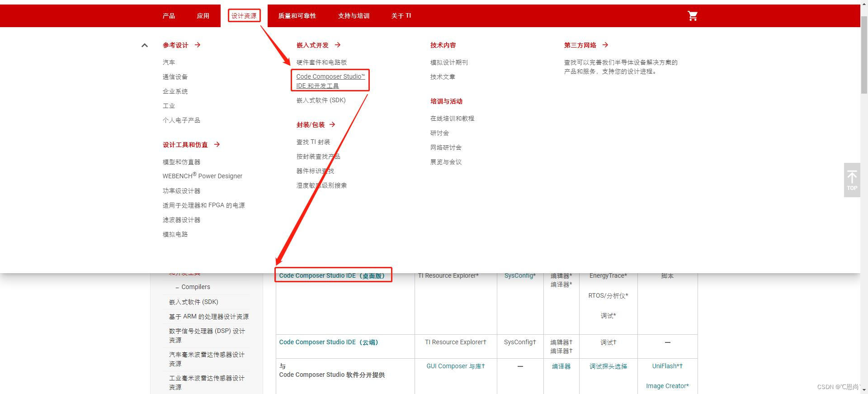Viewport: 868px width, 394px height.
Task: Click the arrow next to 第三方网络
Action: tap(605, 45)
